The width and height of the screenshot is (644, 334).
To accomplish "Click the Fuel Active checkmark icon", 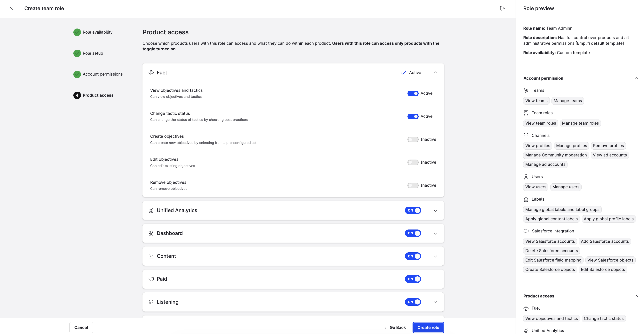I will coord(404,72).
